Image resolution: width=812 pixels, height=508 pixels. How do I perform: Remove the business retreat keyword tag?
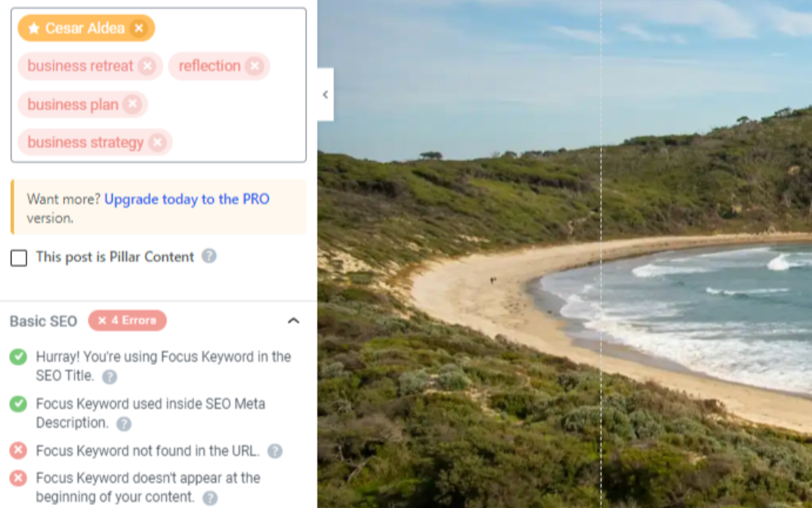tap(147, 67)
